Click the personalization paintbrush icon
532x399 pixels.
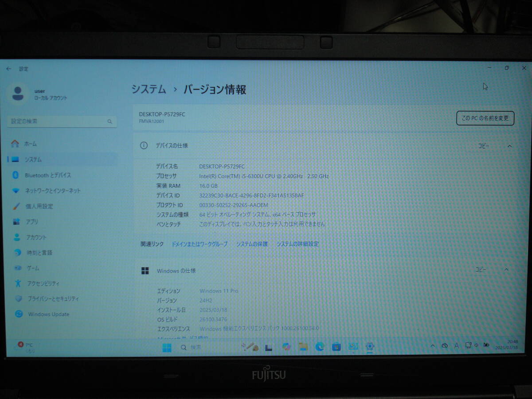tap(16, 206)
